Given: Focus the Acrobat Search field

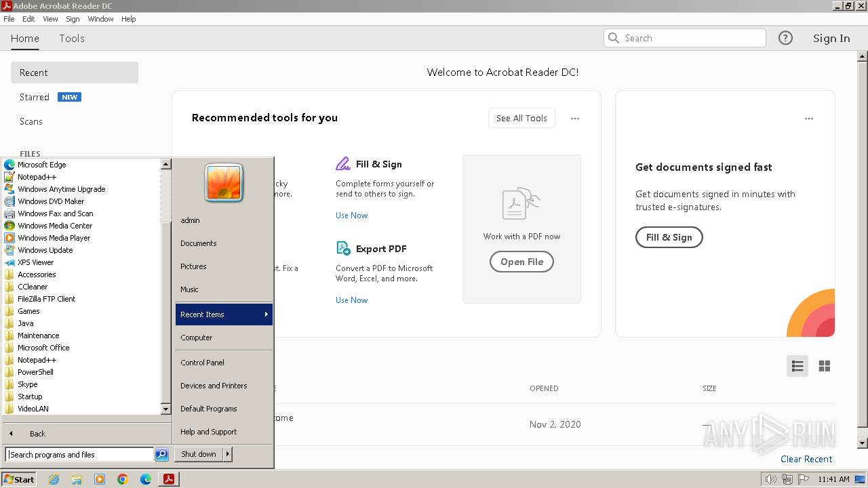Looking at the screenshot, I should pos(685,38).
